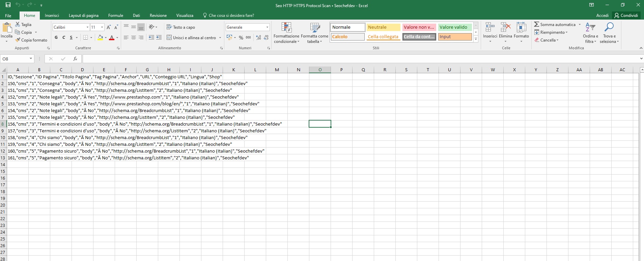Image resolution: width=644 pixels, height=261 pixels.
Task: Align text left in cell
Action: pyautogui.click(x=126, y=37)
